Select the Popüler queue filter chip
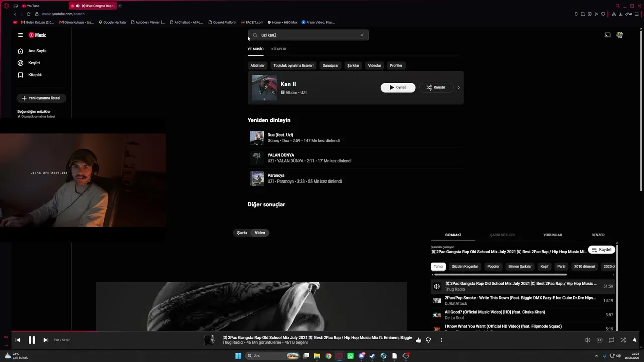 pos(493,267)
